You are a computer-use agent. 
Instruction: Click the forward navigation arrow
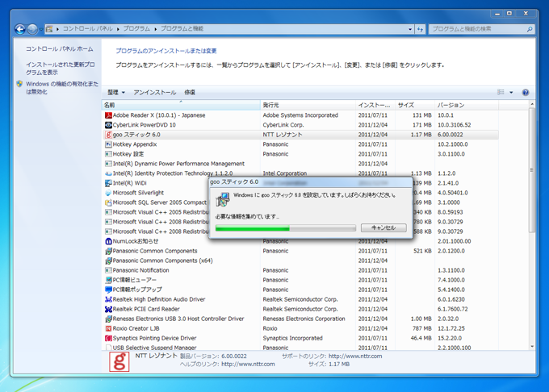[x=32, y=29]
